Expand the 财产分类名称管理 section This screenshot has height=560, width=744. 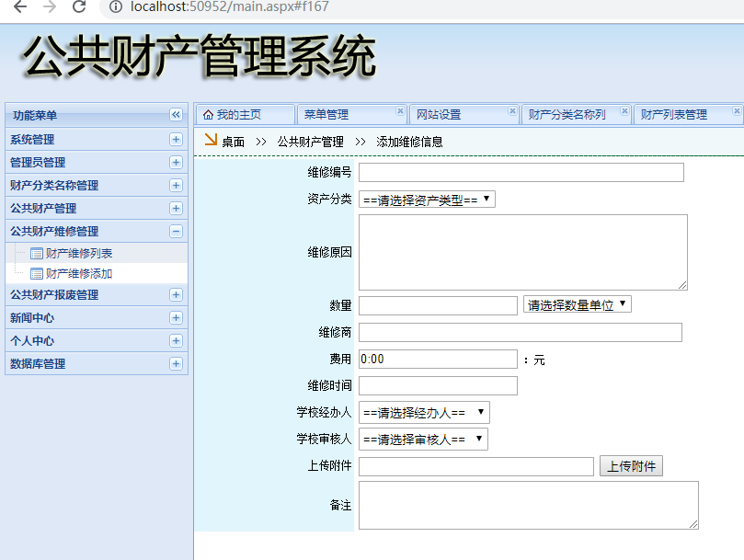[176, 185]
